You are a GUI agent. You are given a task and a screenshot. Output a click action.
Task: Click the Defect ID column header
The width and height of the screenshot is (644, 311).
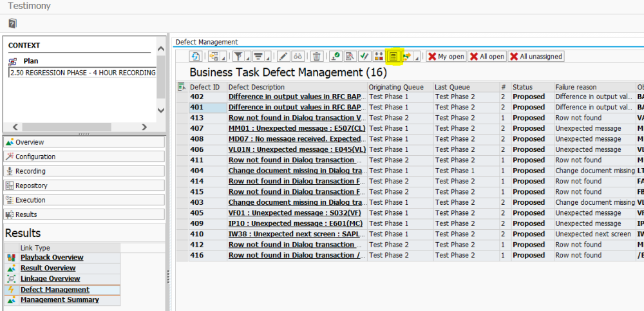pyautogui.click(x=208, y=87)
